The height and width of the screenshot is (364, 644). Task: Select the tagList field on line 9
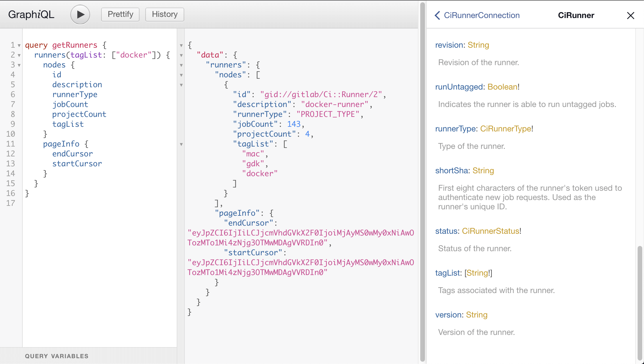(68, 124)
